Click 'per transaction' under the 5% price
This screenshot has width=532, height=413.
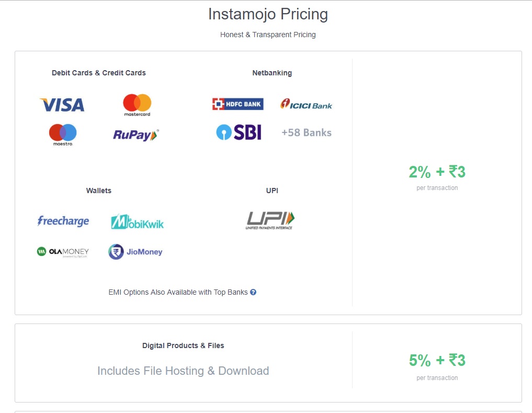click(437, 378)
